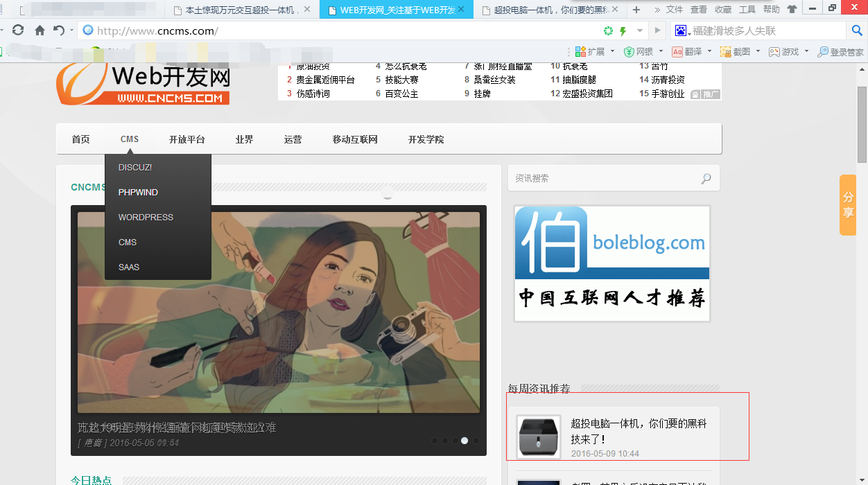Viewport: 868px width, 485px height.
Task: Go to 首页 in site navigation
Action: [x=80, y=139]
